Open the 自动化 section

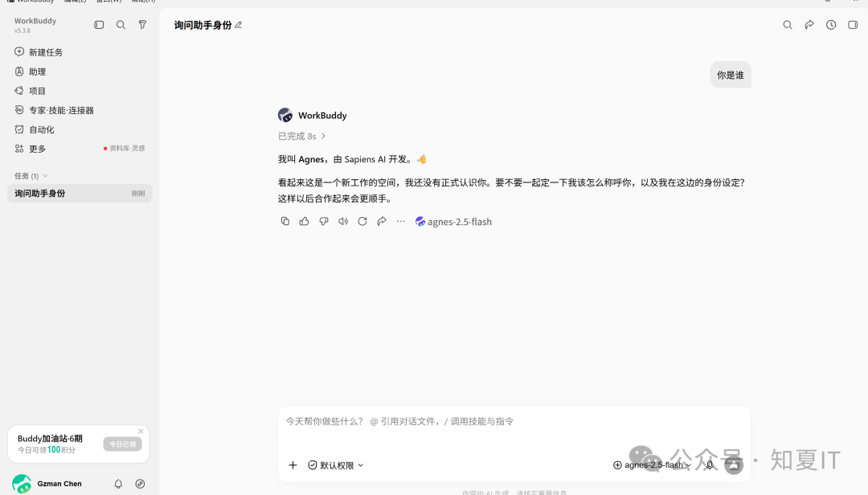[x=35, y=129]
